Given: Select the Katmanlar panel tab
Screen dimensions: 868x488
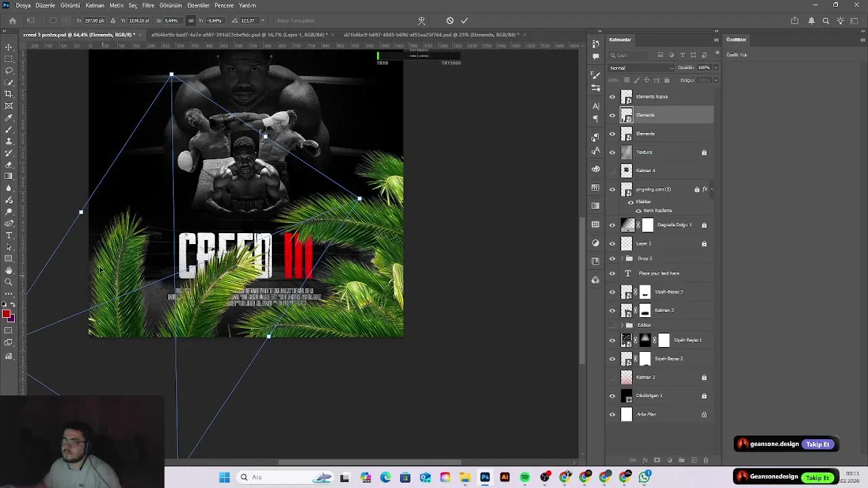Looking at the screenshot, I should [x=620, y=40].
